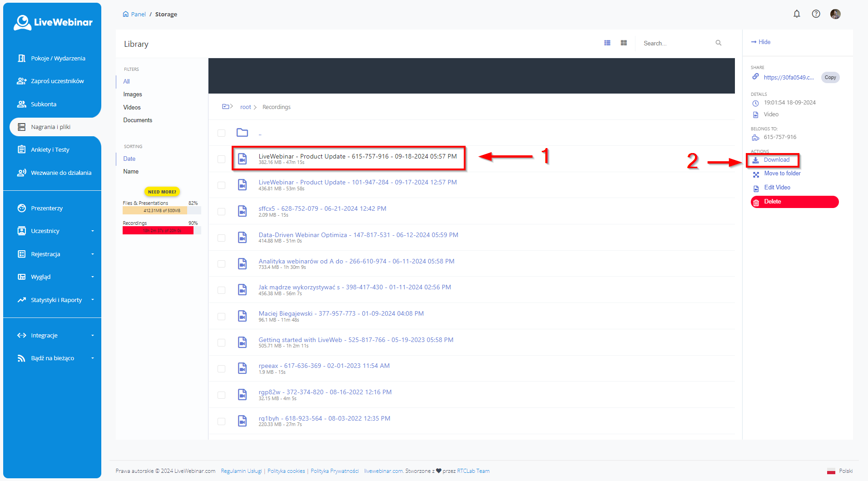Select checkbox for Data-Driven Webinar Optimiza recording

(221, 238)
